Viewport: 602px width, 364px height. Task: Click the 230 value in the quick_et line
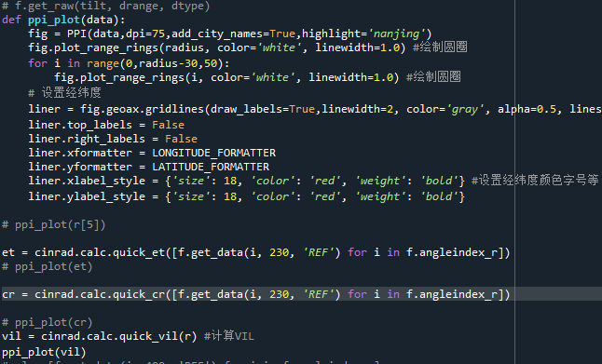pyautogui.click(x=280, y=252)
